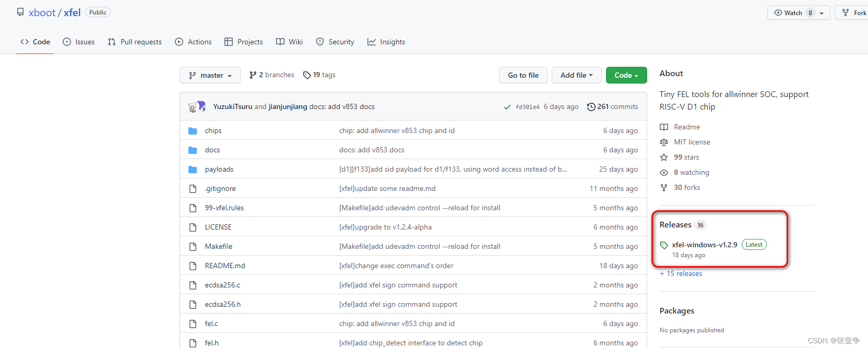The height and width of the screenshot is (349, 868).
Task: Click the file icon next to .gitignore
Action: pos(193,189)
